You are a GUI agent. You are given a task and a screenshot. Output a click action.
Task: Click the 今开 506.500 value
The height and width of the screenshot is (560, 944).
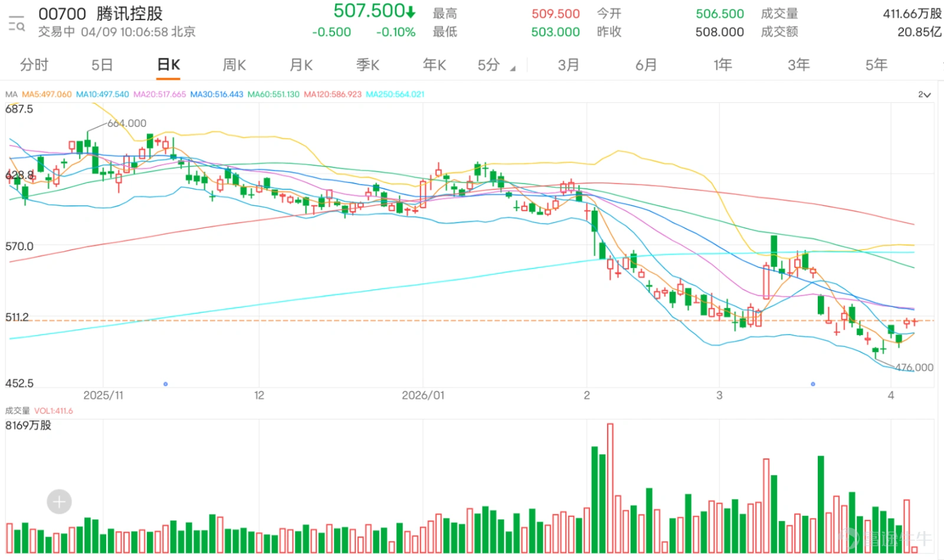[720, 14]
